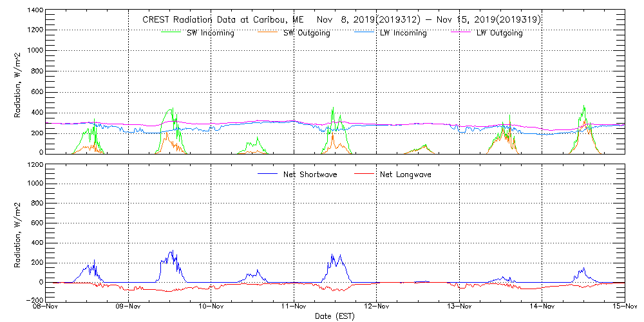
Task: Click the 12-Nov date tick label
Action: click(x=377, y=307)
